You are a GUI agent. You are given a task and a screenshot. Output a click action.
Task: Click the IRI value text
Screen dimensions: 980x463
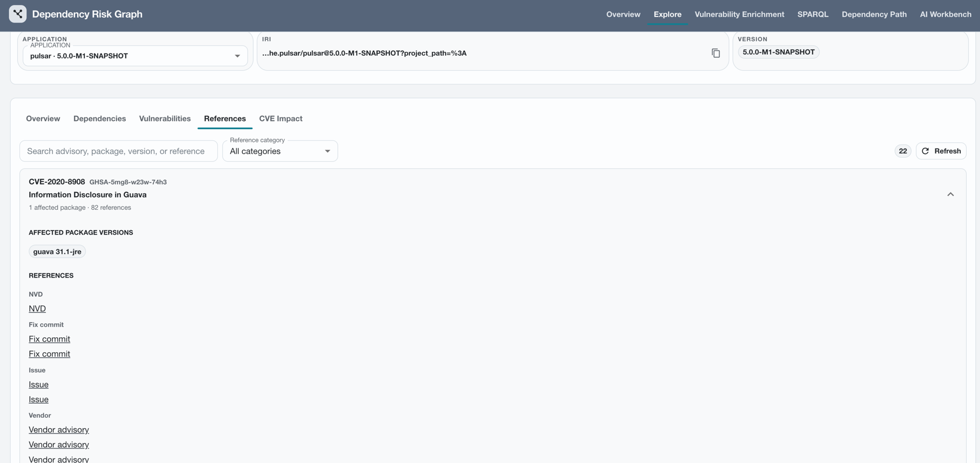(x=364, y=53)
